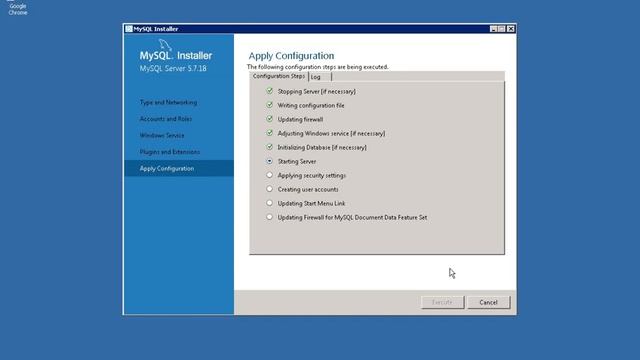Open the Configuration Steps tab

[279, 76]
